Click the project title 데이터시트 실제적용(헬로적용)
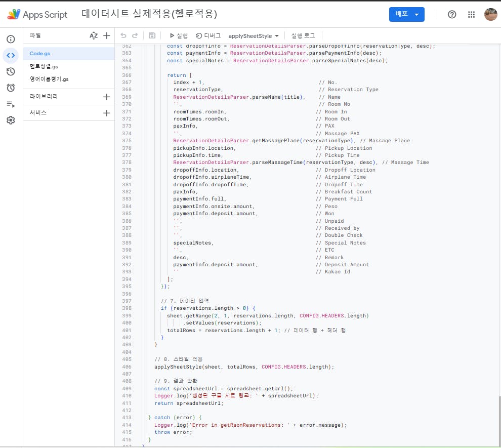 (x=149, y=14)
